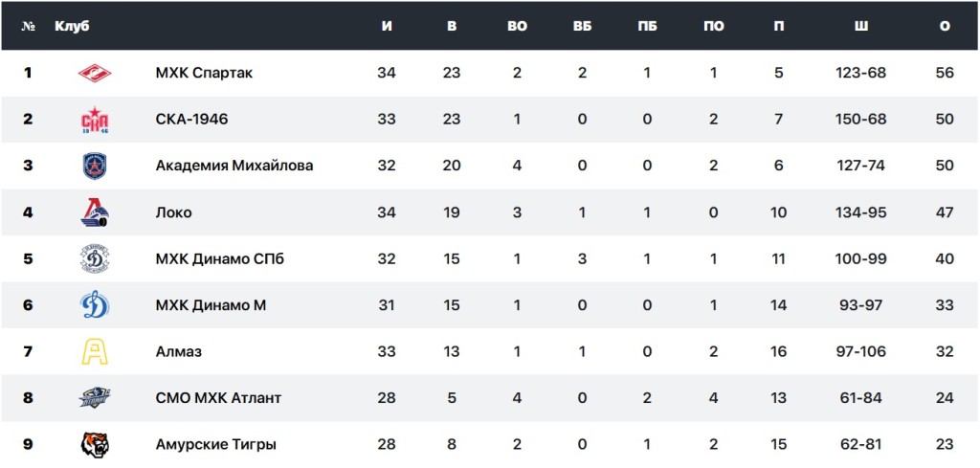Click the Ш goals column header

[861, 26]
